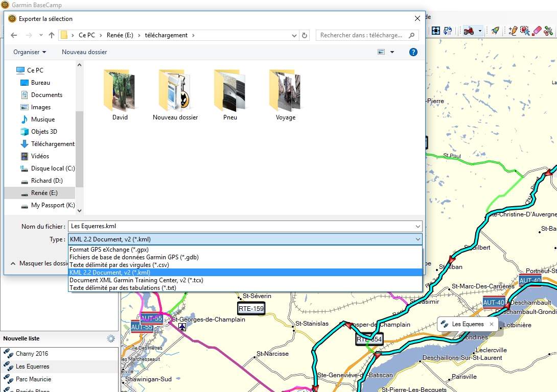Select the Nouveau dossier folder

pos(175,95)
